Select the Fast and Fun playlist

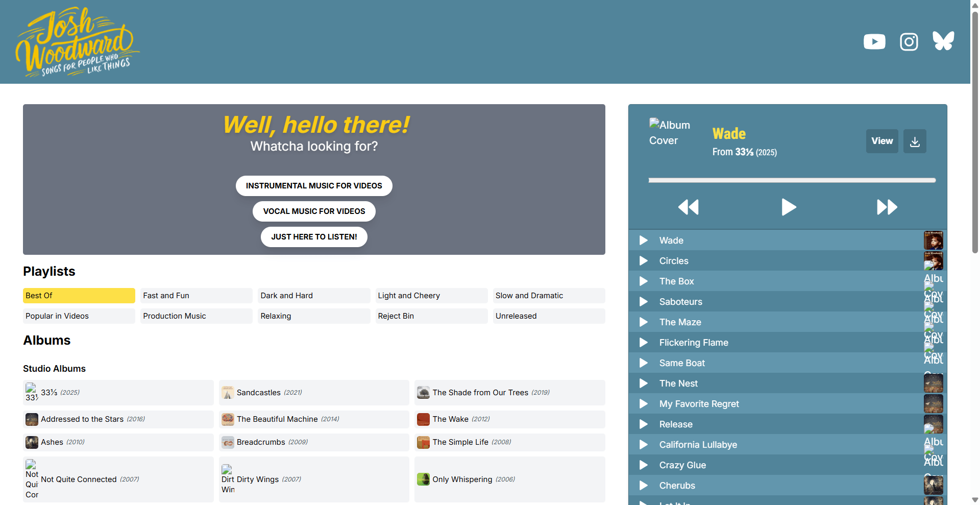click(197, 296)
